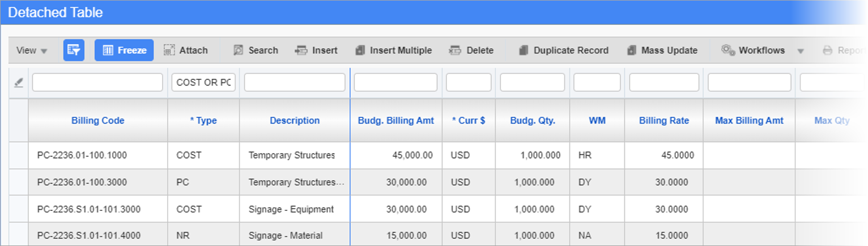Click the Search toolbar button
868x246 pixels.
(x=256, y=50)
